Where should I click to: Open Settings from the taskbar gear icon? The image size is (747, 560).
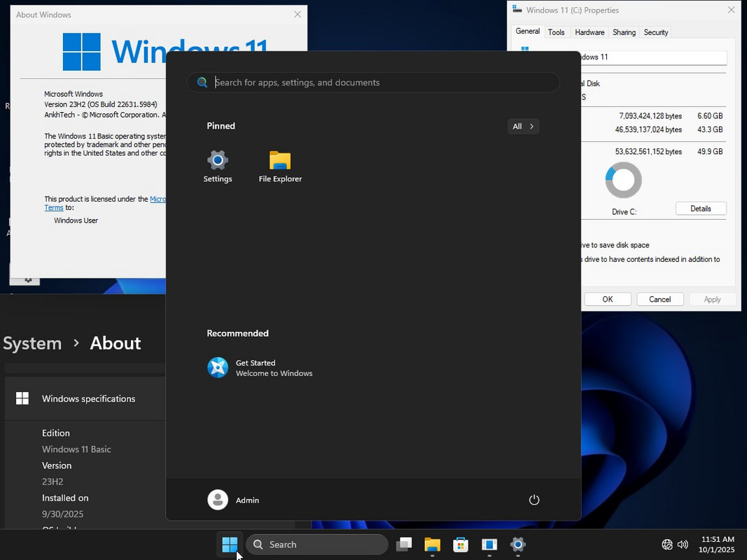(x=517, y=545)
